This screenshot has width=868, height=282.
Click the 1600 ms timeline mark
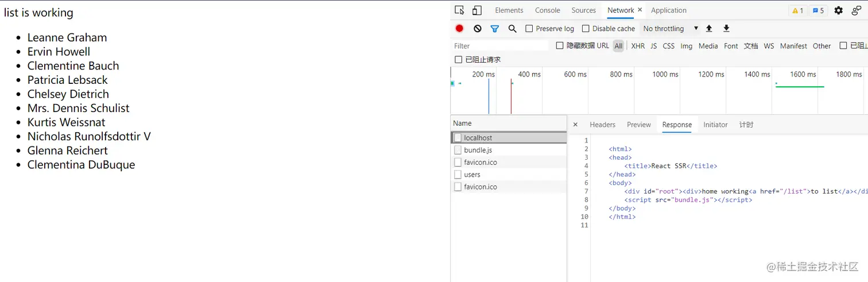click(803, 74)
